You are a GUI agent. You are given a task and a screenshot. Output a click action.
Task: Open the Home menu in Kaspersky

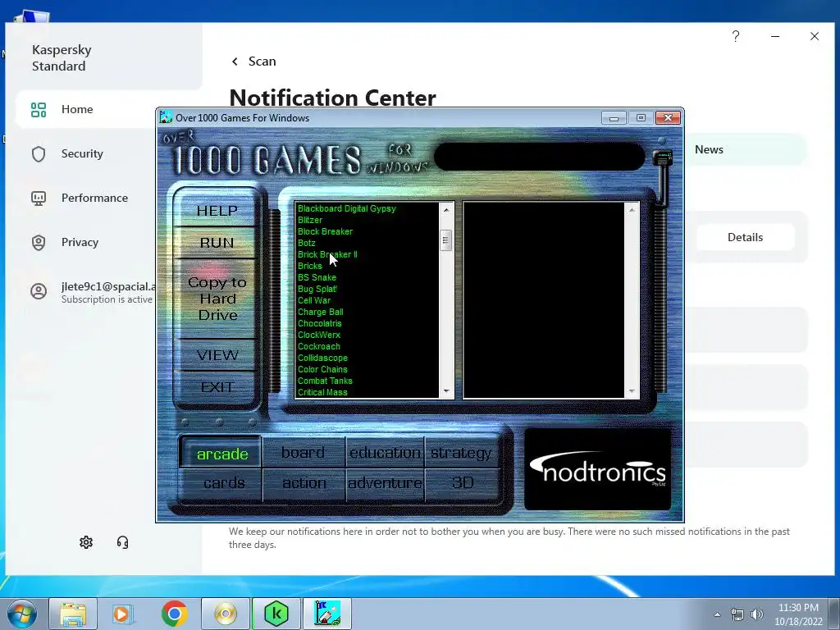click(x=77, y=109)
